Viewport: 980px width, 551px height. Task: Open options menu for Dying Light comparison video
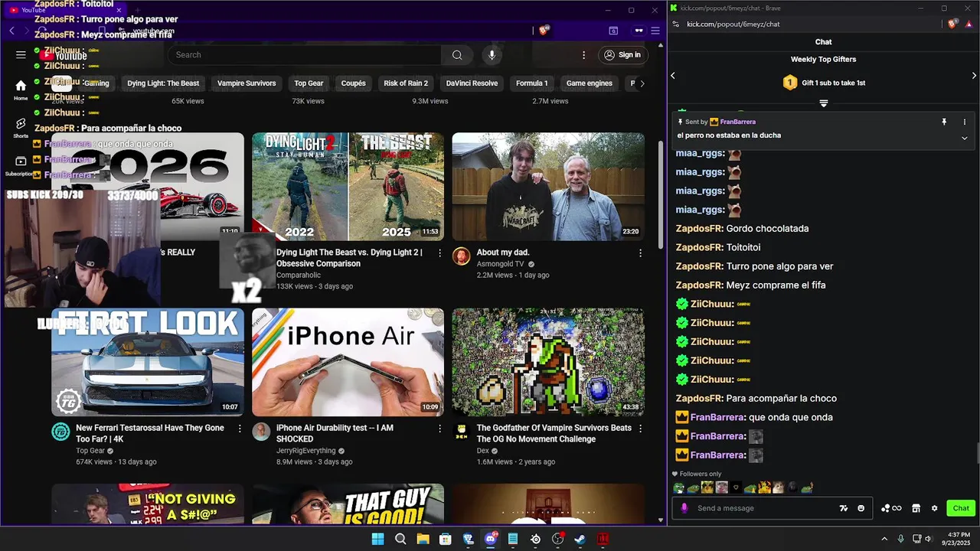click(439, 253)
